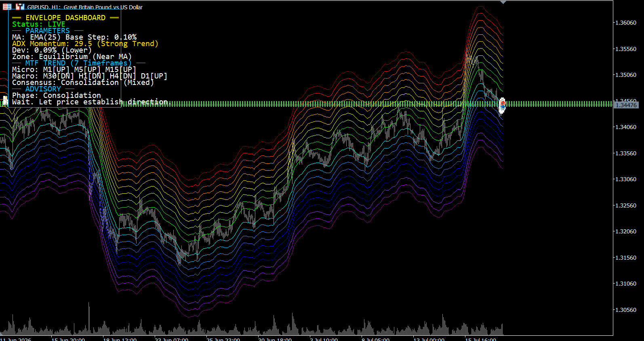Click the 8 Jul 05:00 time axis label
644x341 pixels.
[375, 339]
